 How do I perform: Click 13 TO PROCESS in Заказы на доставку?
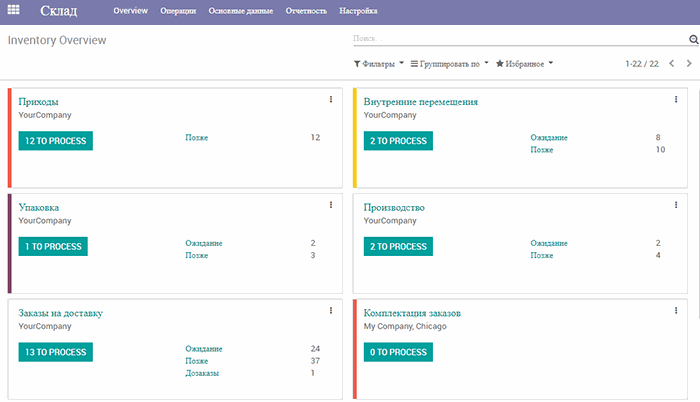(x=55, y=352)
